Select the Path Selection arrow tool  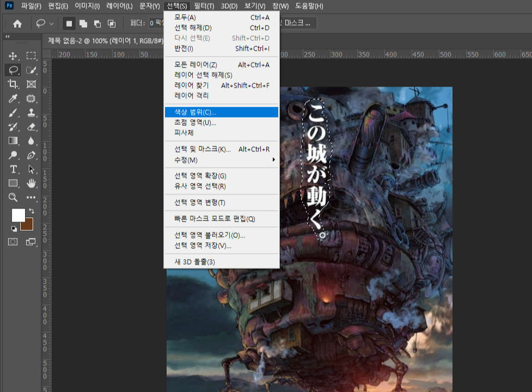pyautogui.click(x=31, y=169)
